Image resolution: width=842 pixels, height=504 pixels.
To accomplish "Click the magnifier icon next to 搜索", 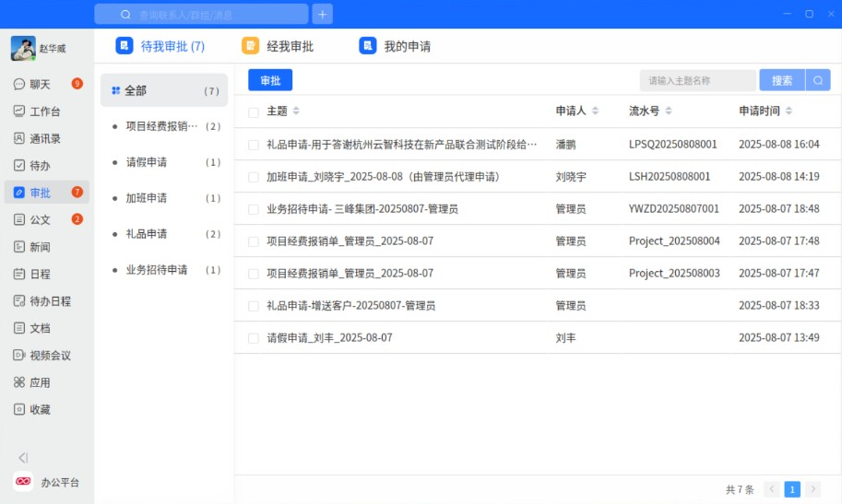I will [x=818, y=80].
